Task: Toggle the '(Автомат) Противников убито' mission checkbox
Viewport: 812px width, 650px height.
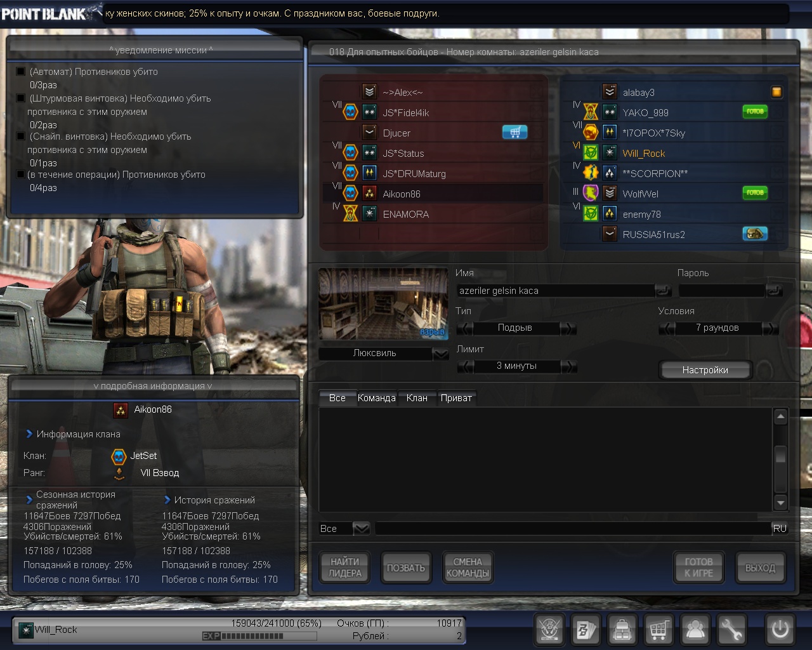Action: [x=20, y=72]
